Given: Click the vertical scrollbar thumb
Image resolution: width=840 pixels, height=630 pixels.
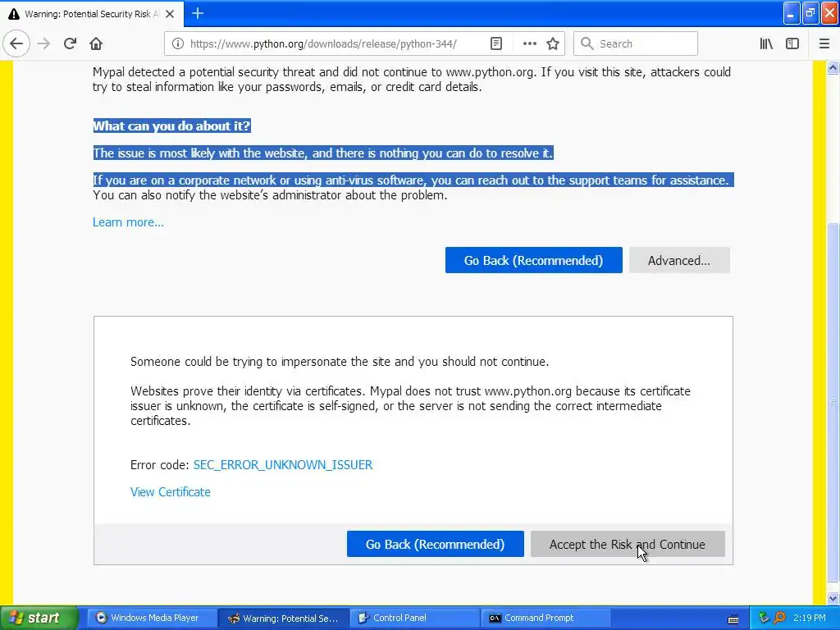Looking at the screenshot, I should [833, 402].
